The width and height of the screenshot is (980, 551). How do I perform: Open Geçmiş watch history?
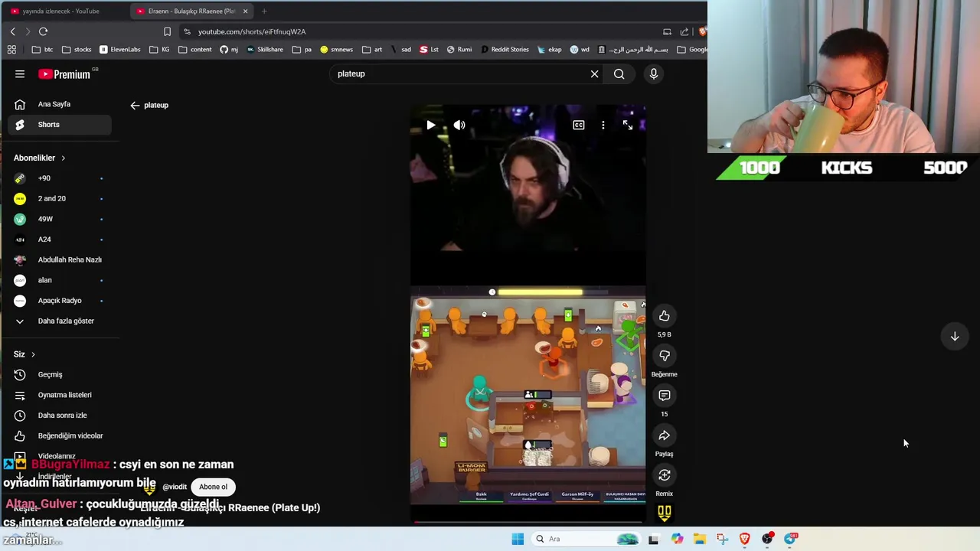pyautogui.click(x=60, y=375)
